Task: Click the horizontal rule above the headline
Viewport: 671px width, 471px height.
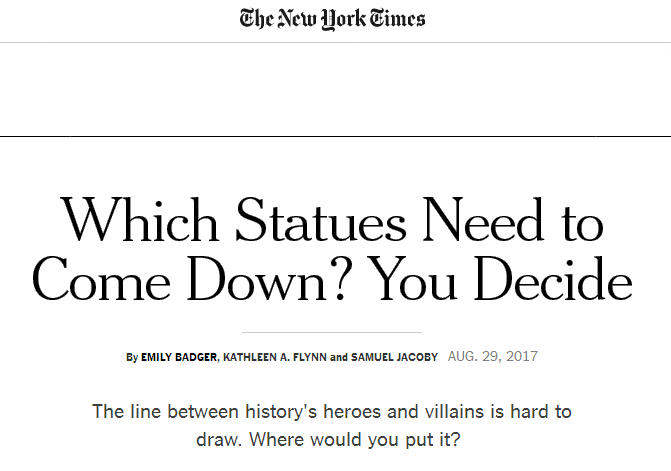Action: click(x=332, y=136)
